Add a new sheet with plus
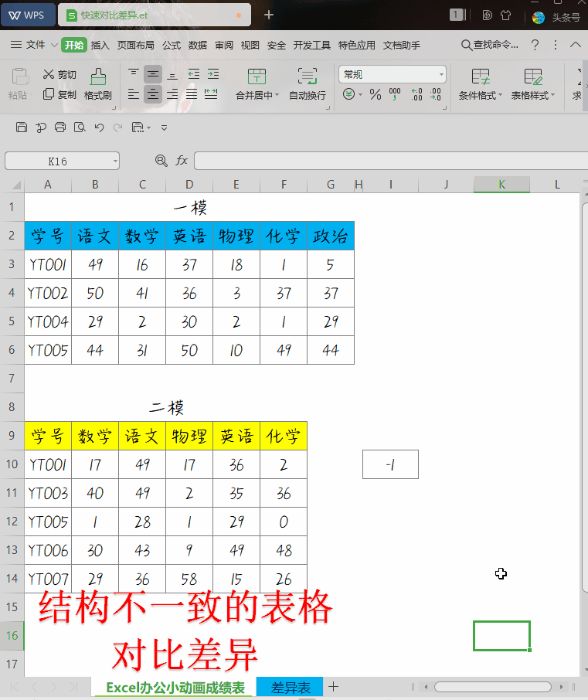 pyautogui.click(x=334, y=687)
